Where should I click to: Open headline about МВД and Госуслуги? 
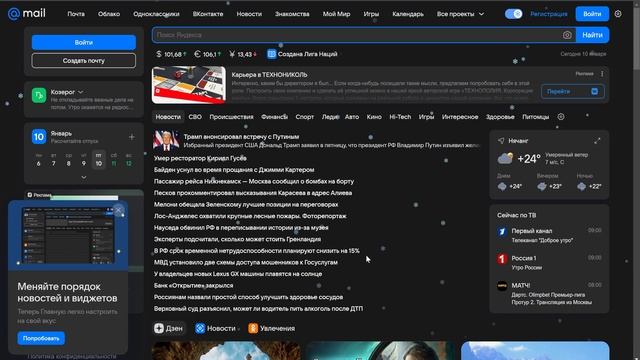[x=246, y=262]
